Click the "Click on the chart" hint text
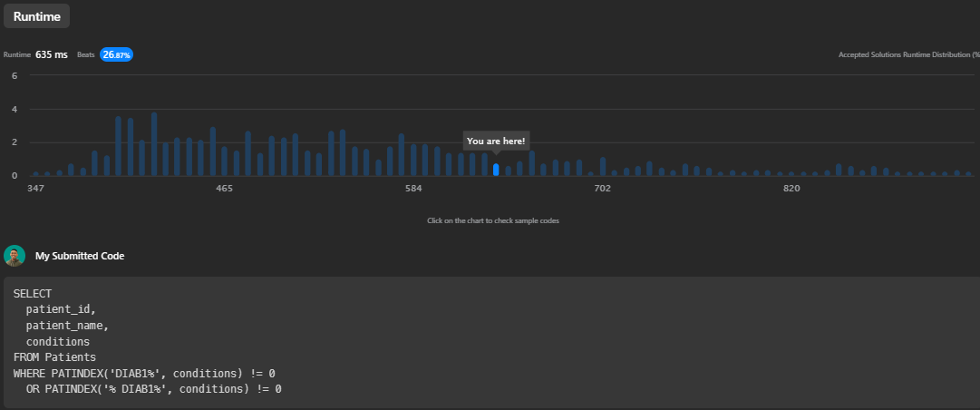Image resolution: width=980 pixels, height=410 pixels. point(493,220)
